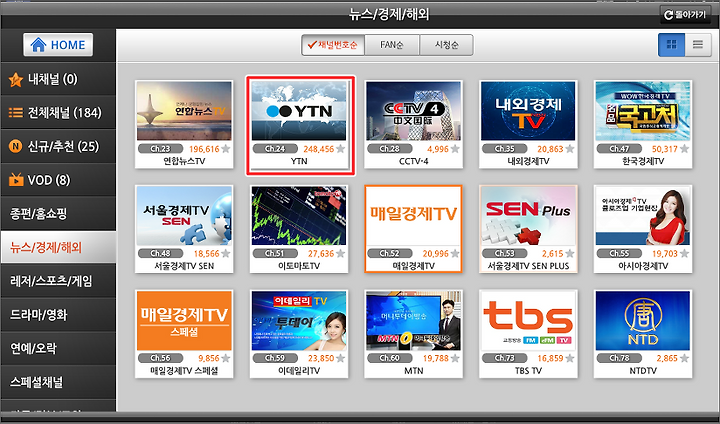
Task: Star the NTDTV channel
Action: (684, 358)
